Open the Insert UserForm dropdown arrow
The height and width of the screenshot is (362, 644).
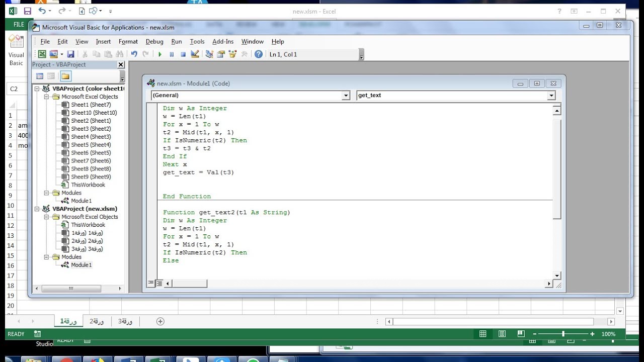(61, 54)
